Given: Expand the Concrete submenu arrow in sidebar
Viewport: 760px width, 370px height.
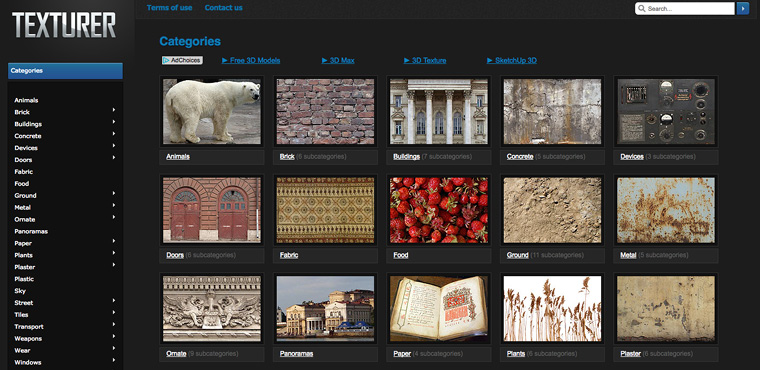Looking at the screenshot, I should pyautogui.click(x=114, y=134).
